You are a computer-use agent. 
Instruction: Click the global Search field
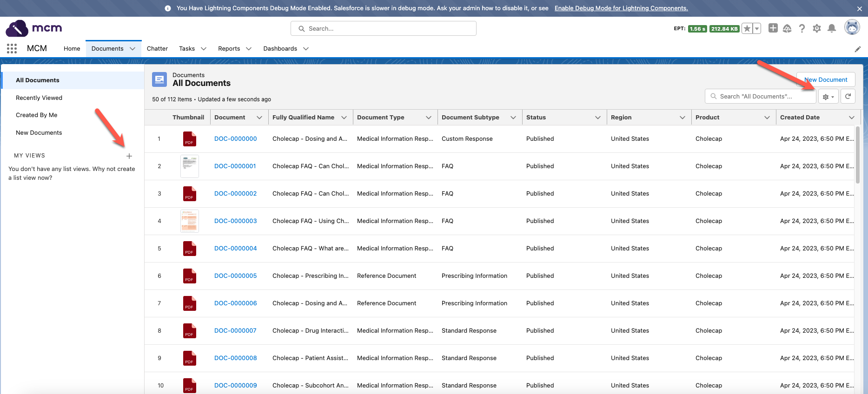coord(384,28)
